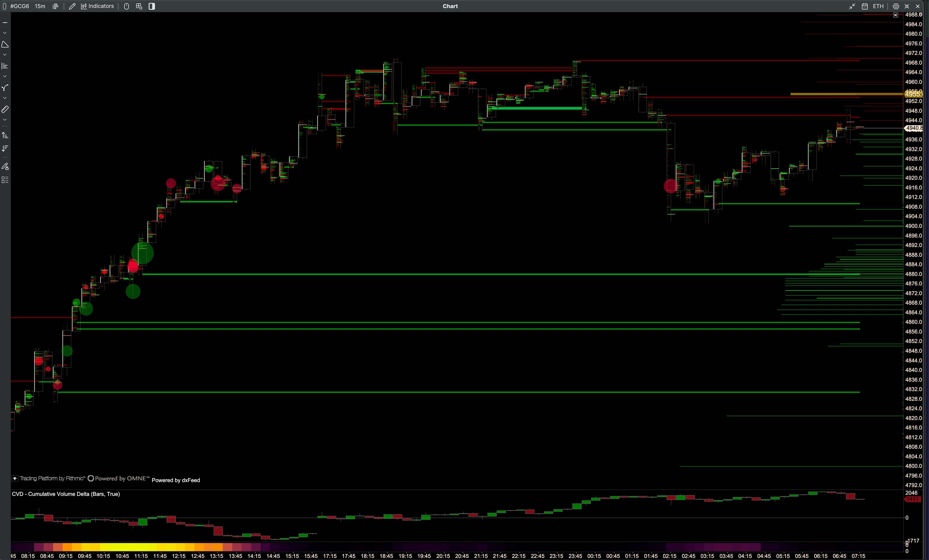
Task: Click the scroll-to-latest-bar arrow button
Action: (x=895, y=15)
